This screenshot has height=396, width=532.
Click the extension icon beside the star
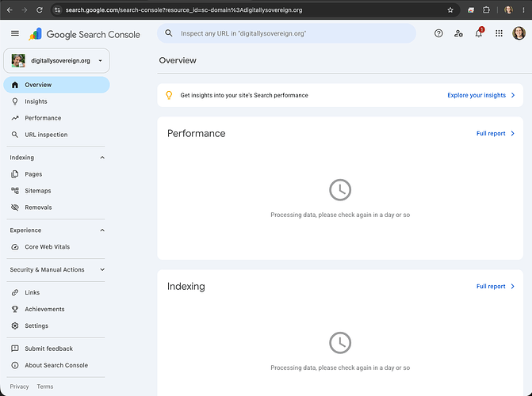pyautogui.click(x=471, y=10)
